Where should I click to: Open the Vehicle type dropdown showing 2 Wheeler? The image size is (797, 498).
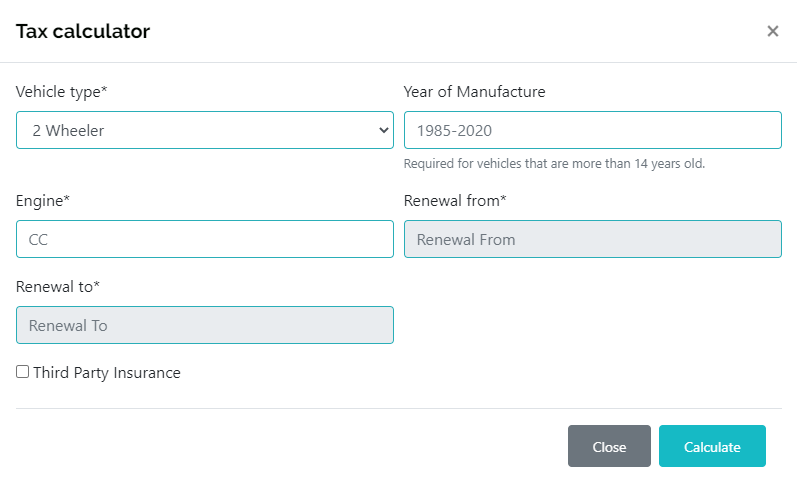(x=204, y=130)
